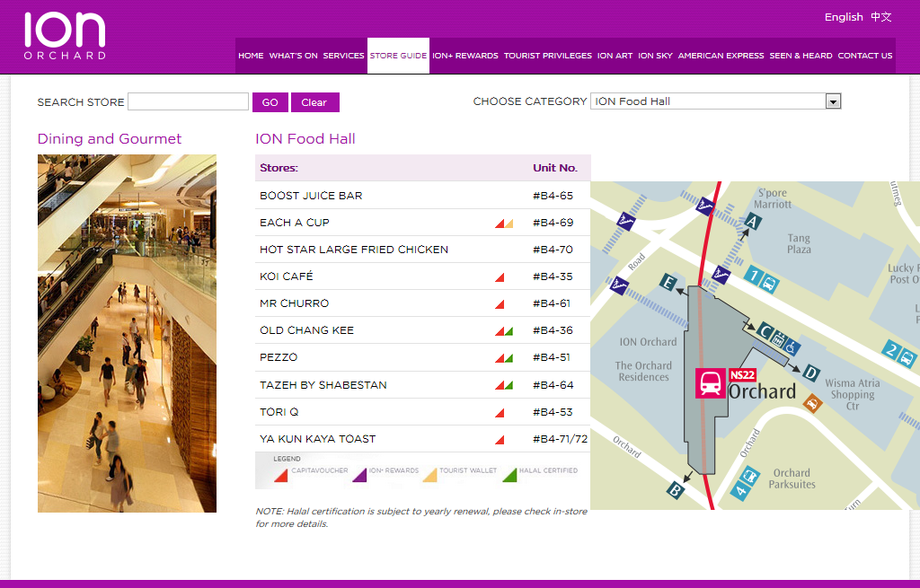920x588 pixels.
Task: Click the Tang Plaza label on map
Action: coord(799,243)
